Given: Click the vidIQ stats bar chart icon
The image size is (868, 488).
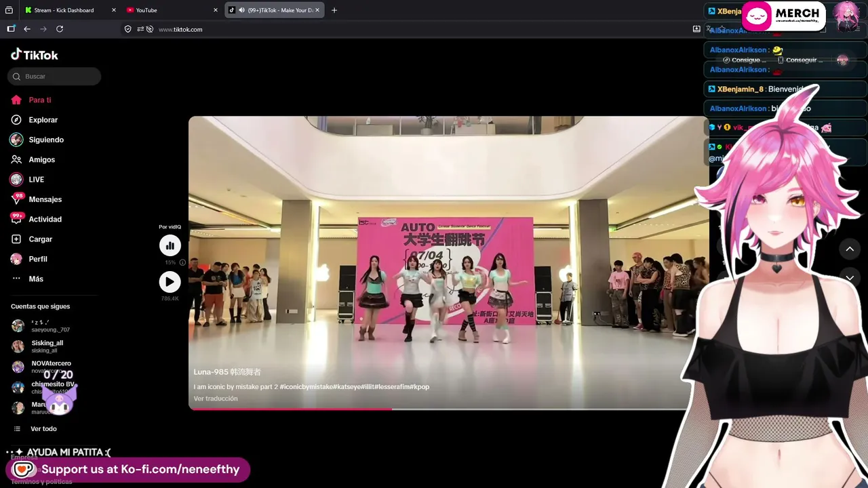Looking at the screenshot, I should click(170, 245).
